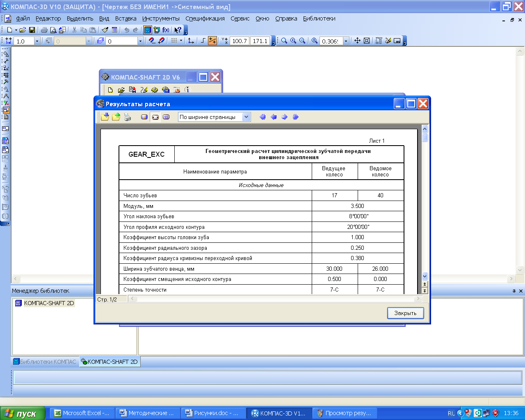Set the results view to 1:1 scale
This screenshot has width=525, height=420.
166,117
